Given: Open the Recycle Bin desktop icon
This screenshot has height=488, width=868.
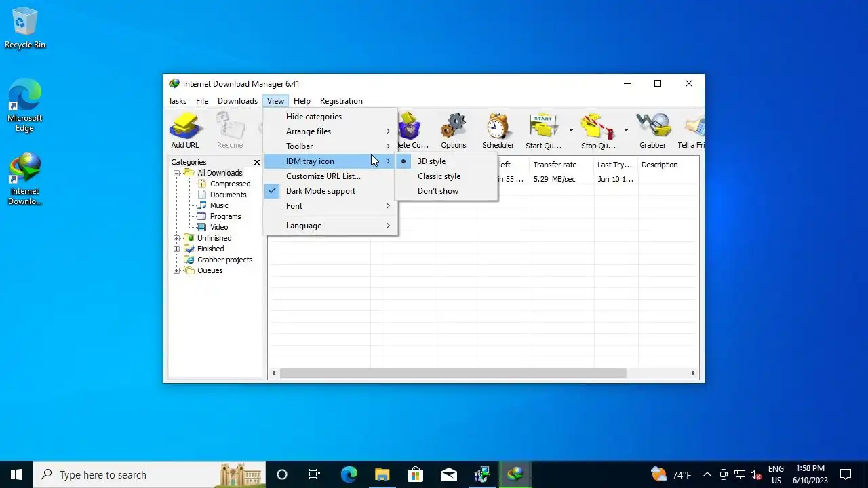Looking at the screenshot, I should (25, 28).
